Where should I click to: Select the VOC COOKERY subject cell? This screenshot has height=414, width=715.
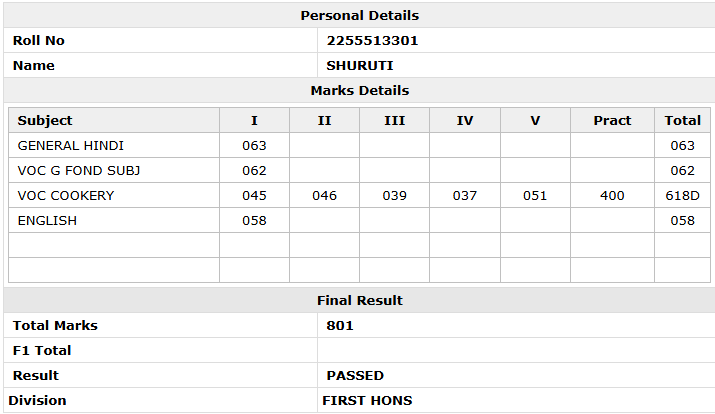(x=114, y=196)
